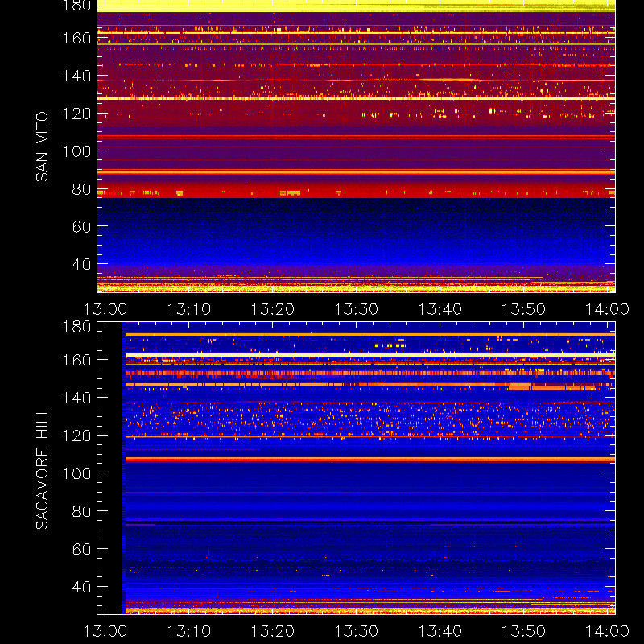Image resolution: width=644 pixels, height=644 pixels.
Task: Pick the 100 tick label on Sagamore Hill axis
Action: click(76, 473)
